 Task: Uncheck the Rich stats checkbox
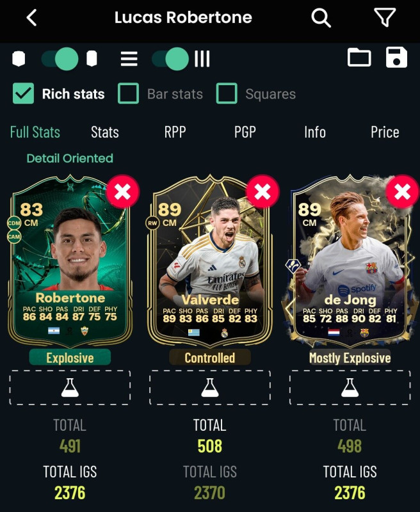(x=23, y=93)
